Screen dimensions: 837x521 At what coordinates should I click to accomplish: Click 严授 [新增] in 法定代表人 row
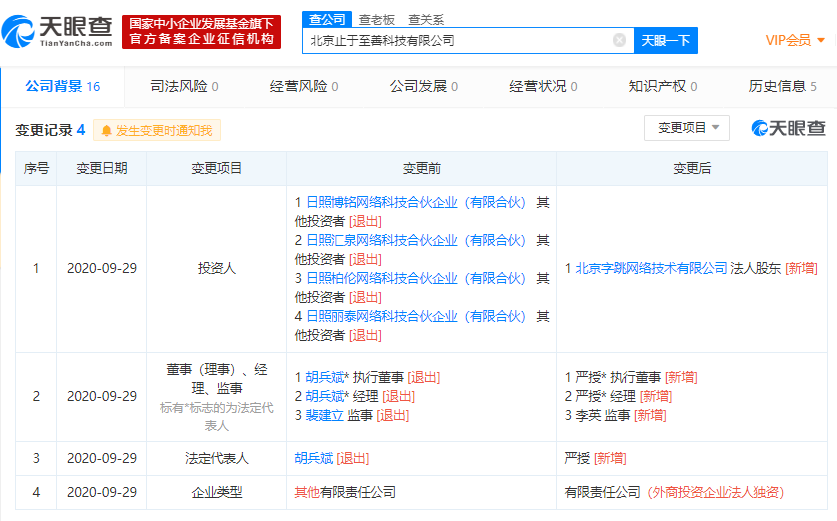tap(595, 458)
